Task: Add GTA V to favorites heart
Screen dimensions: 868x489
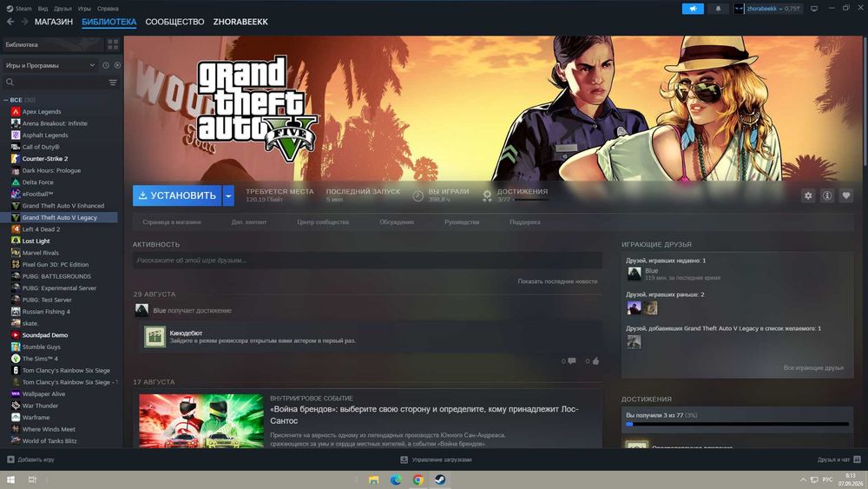Action: point(845,195)
